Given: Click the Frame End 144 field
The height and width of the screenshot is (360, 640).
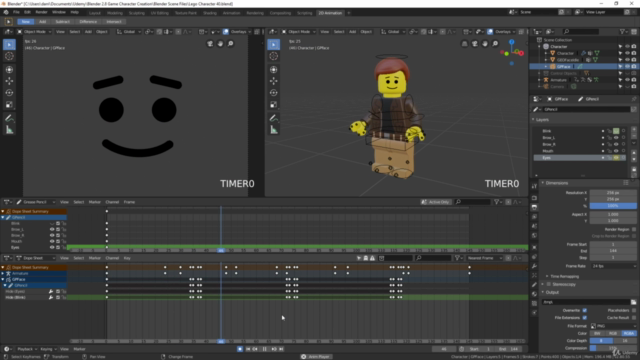Looking at the screenshot, I should pos(613,251).
